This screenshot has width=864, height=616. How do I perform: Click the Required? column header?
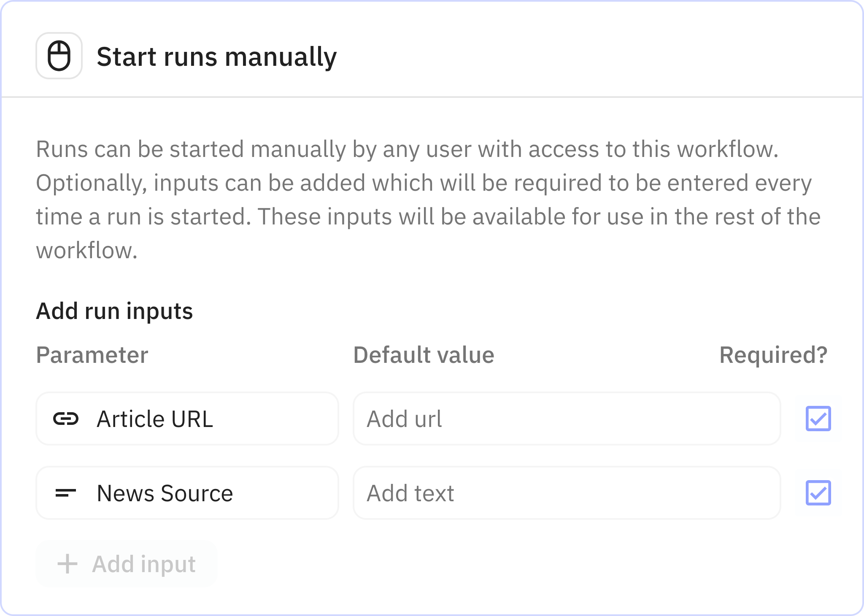773,355
